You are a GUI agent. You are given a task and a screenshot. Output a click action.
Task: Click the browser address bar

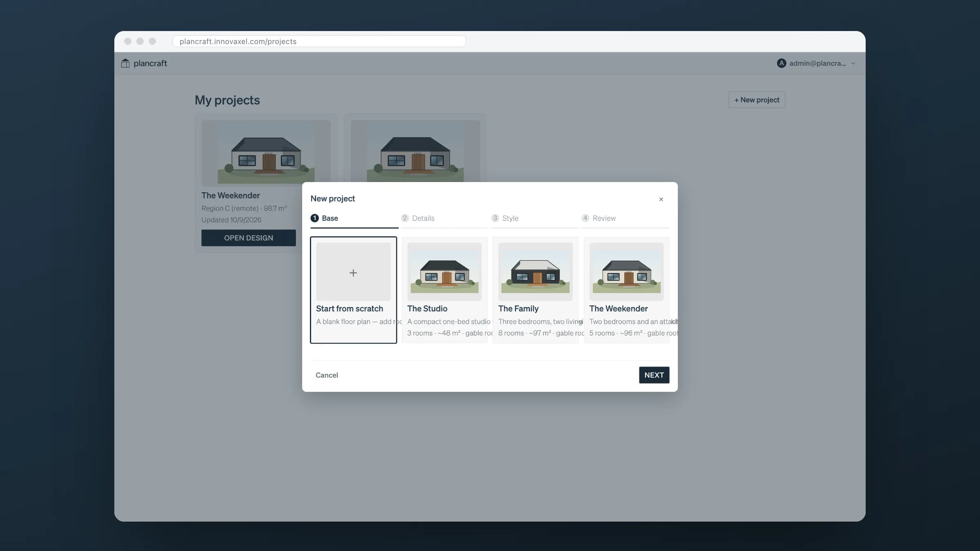(x=319, y=41)
